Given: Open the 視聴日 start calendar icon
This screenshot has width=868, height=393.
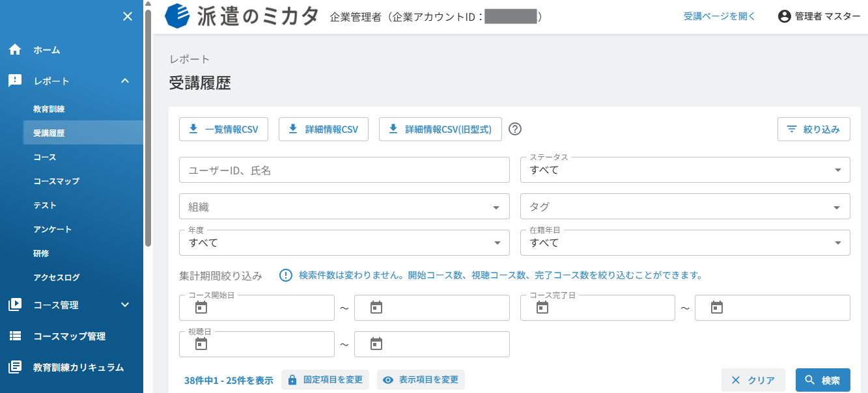Looking at the screenshot, I should (201, 344).
